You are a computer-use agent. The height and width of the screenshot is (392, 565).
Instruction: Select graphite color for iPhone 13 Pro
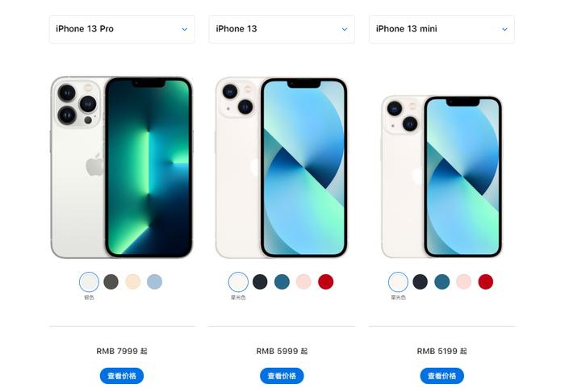(111, 281)
